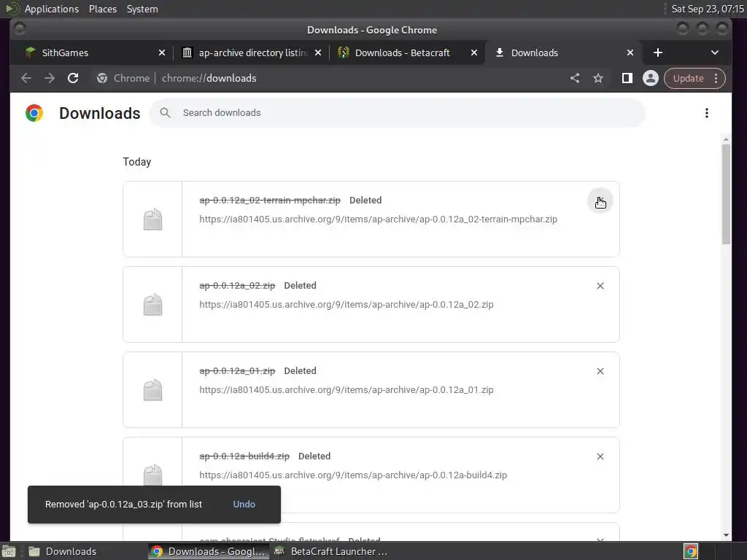This screenshot has height=560, width=747.
Task: Click file icon of ap-0.0.12a_02.zip
Action: [153, 304]
